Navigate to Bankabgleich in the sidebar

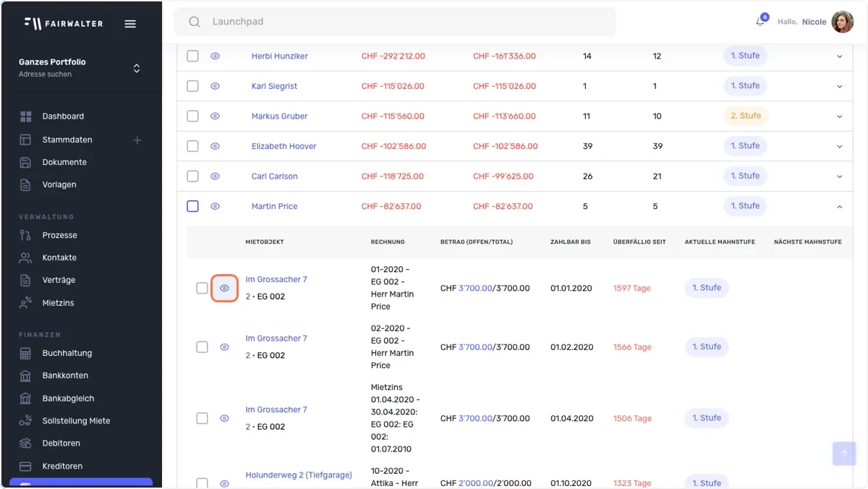click(68, 399)
